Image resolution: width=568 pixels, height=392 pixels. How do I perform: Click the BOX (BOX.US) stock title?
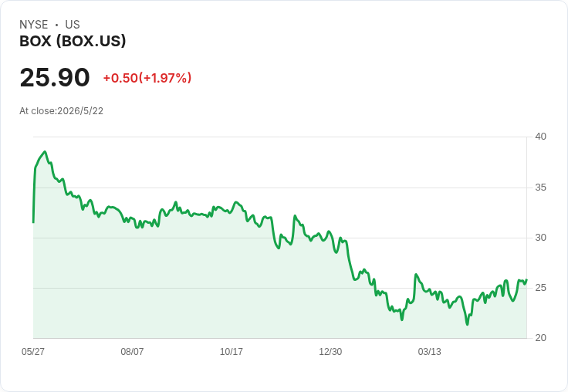tap(73, 41)
